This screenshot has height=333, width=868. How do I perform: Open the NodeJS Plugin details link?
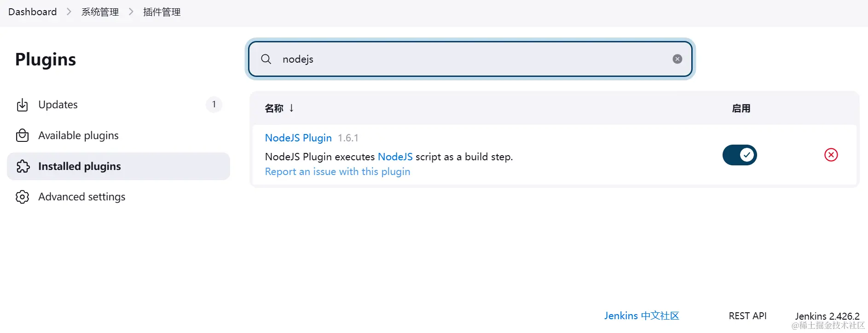(298, 138)
